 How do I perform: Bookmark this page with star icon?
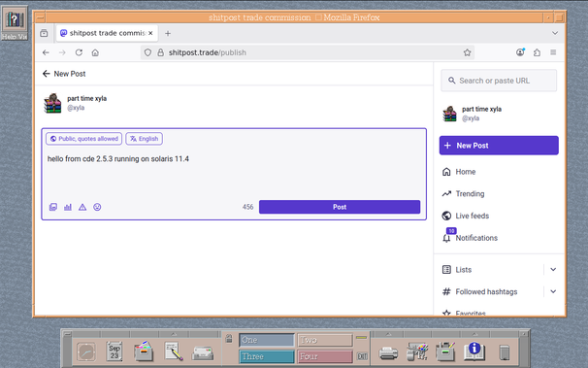point(467,52)
